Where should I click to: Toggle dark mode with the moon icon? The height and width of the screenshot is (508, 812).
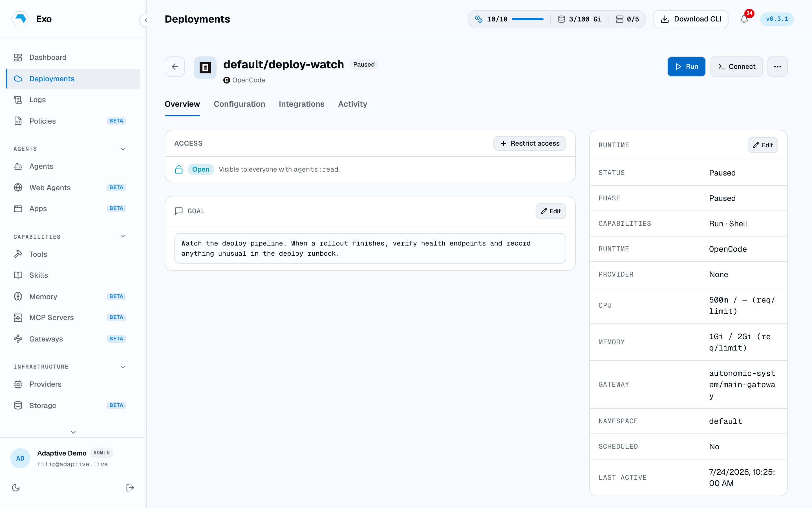(x=16, y=487)
